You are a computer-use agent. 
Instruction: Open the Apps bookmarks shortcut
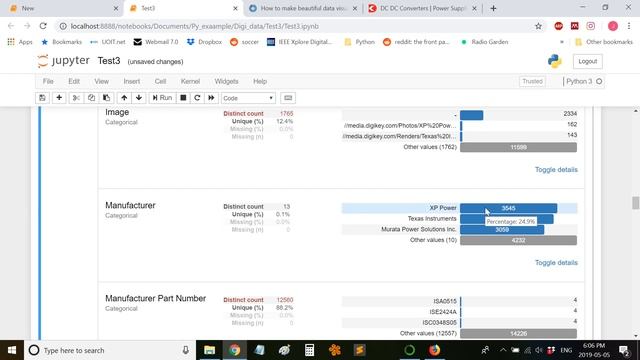20,42
